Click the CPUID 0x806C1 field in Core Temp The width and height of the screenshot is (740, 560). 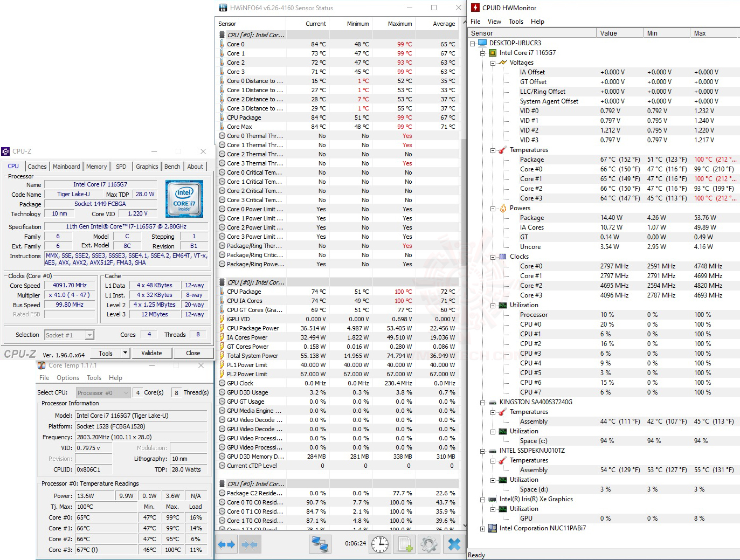pyautogui.click(x=94, y=469)
